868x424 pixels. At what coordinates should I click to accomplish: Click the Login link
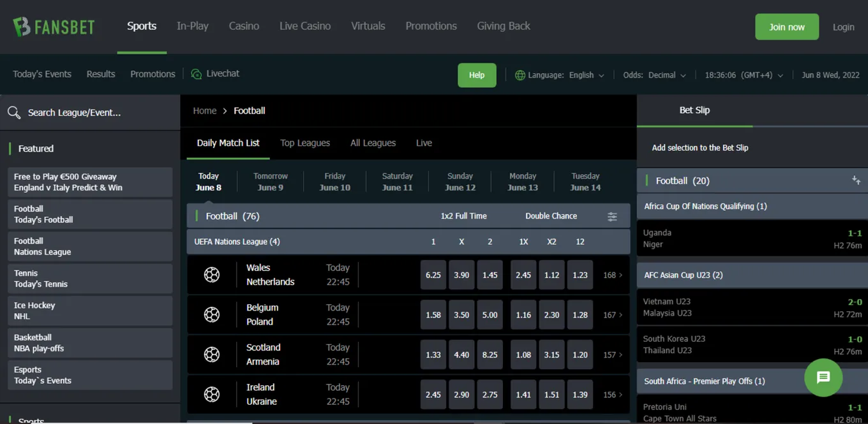pos(843,27)
